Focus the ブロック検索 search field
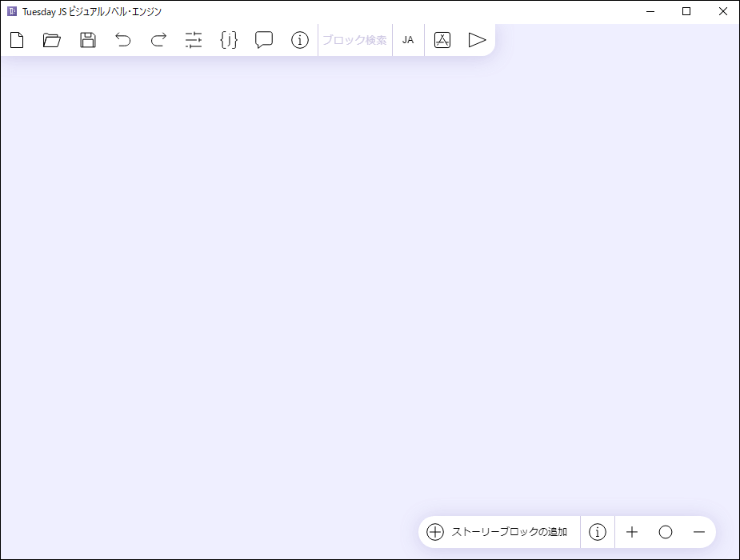This screenshot has height=560, width=740. [x=354, y=40]
